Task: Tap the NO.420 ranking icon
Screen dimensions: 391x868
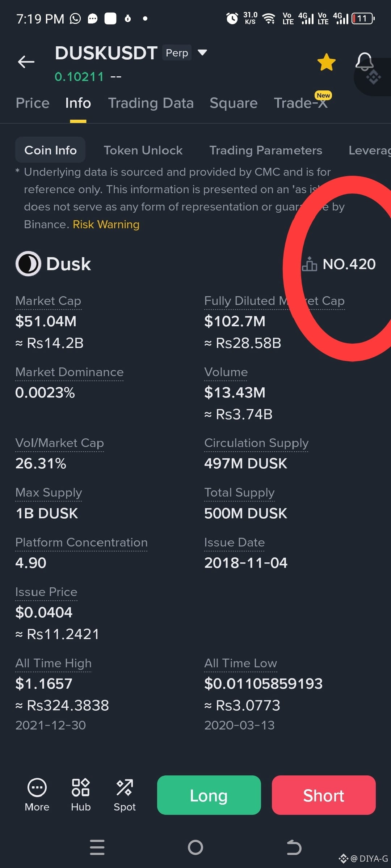Action: 310,264
